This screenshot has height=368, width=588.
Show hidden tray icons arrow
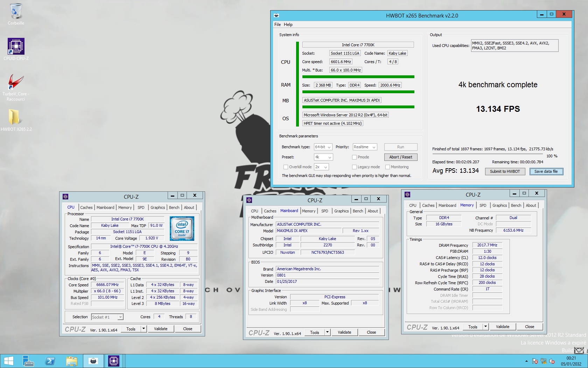[x=526, y=361]
